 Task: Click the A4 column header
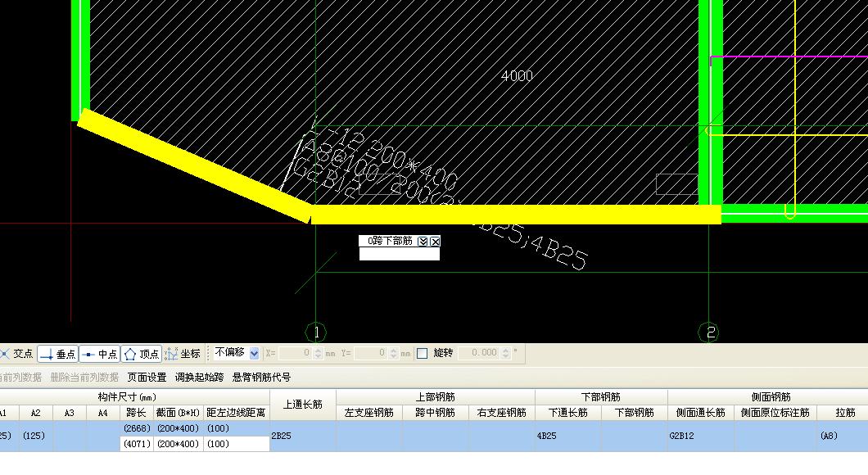(x=102, y=413)
